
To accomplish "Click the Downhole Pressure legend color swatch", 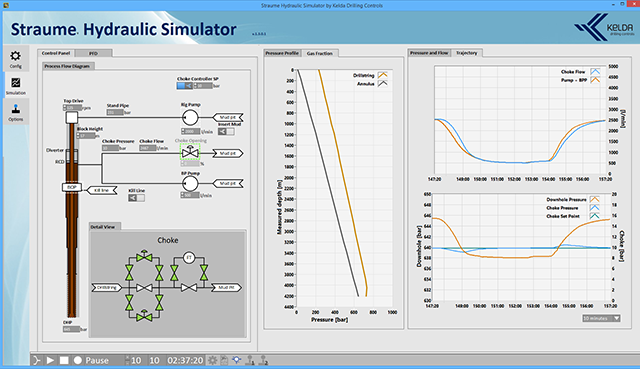I will (594, 199).
